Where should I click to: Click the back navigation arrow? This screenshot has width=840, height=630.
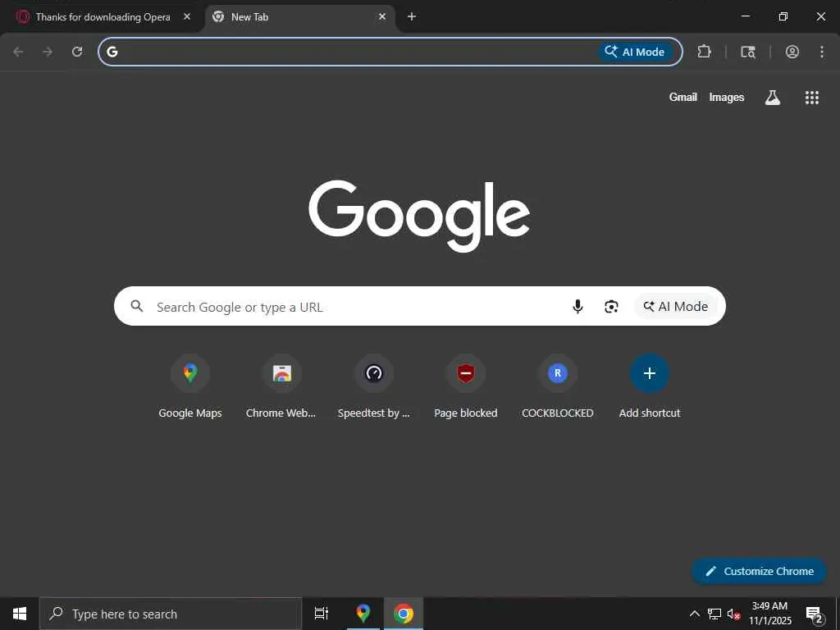[x=18, y=52]
